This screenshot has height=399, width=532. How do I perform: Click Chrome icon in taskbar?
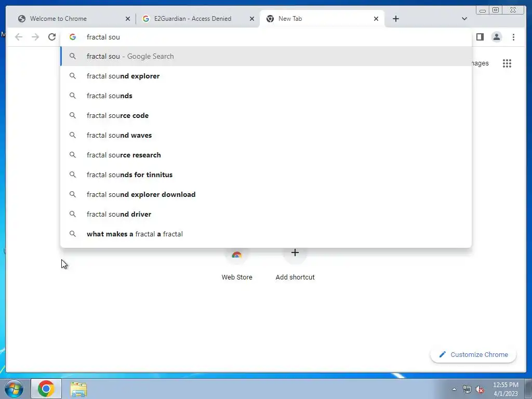click(x=46, y=389)
